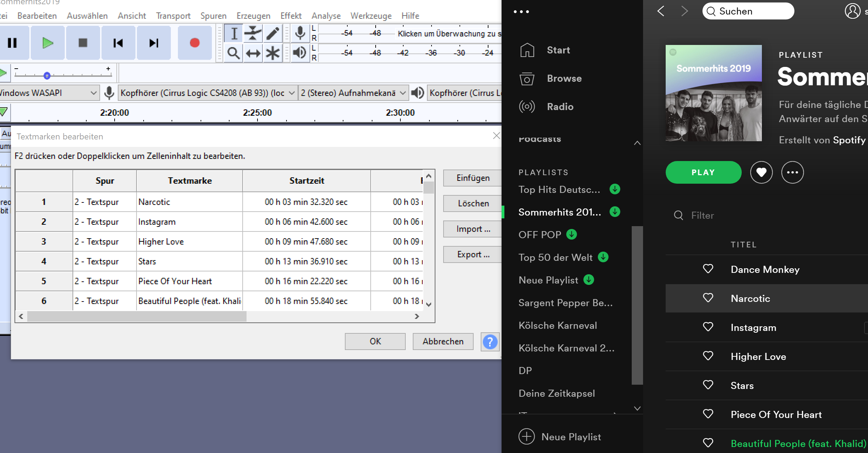The width and height of the screenshot is (868, 453).
Task: Click the Neue Playlist plus button
Action: point(527,437)
